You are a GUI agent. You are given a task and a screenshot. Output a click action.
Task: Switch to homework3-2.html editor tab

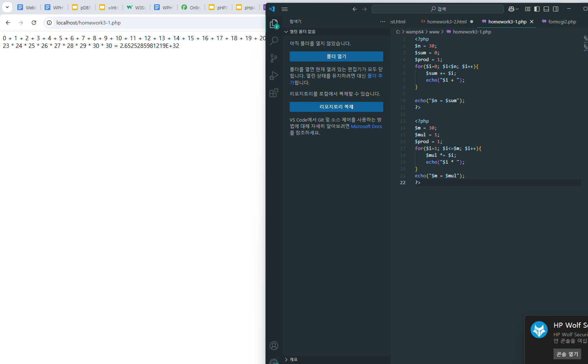click(x=447, y=22)
